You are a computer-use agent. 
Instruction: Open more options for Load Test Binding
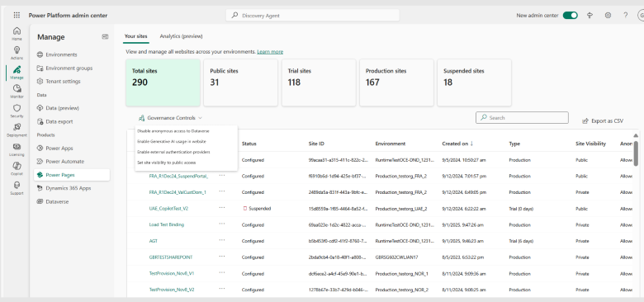point(222,224)
